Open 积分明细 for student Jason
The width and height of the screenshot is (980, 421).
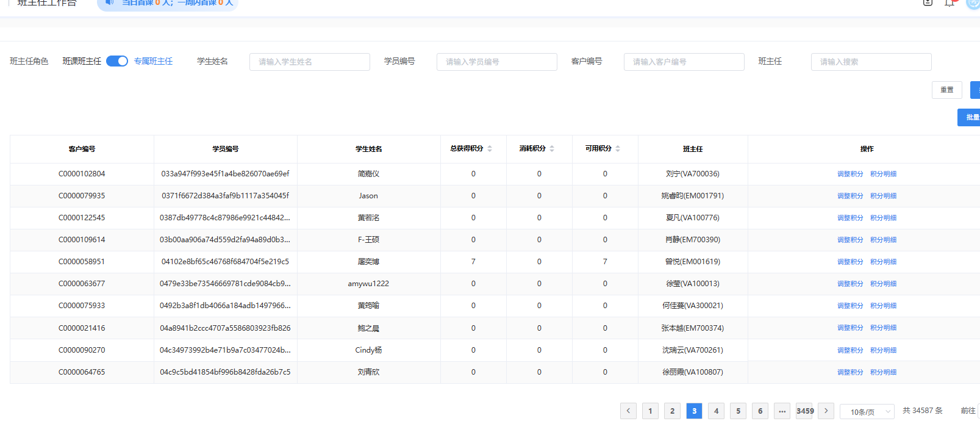click(883, 196)
